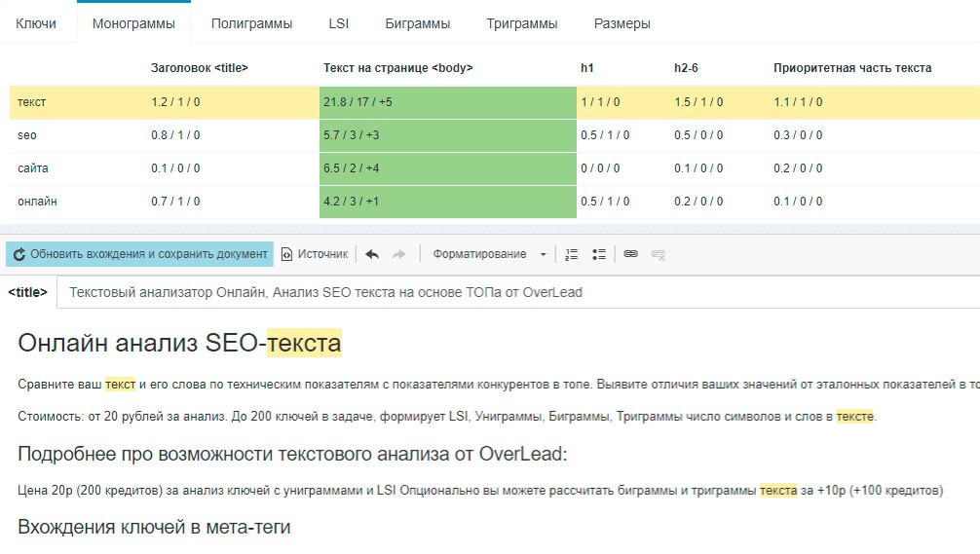980x554 pixels.
Task: Click the undo arrow icon
Action: tap(372, 254)
